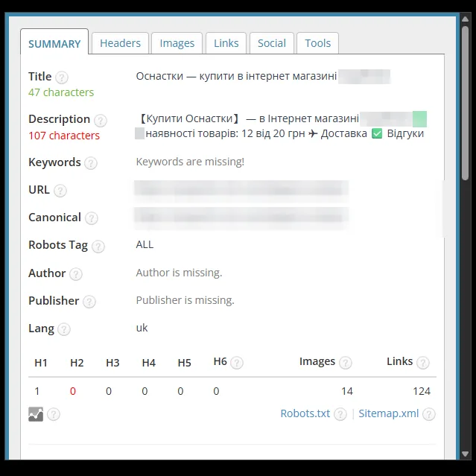The height and width of the screenshot is (476, 476).
Task: Open the Links tab
Action: point(226,43)
